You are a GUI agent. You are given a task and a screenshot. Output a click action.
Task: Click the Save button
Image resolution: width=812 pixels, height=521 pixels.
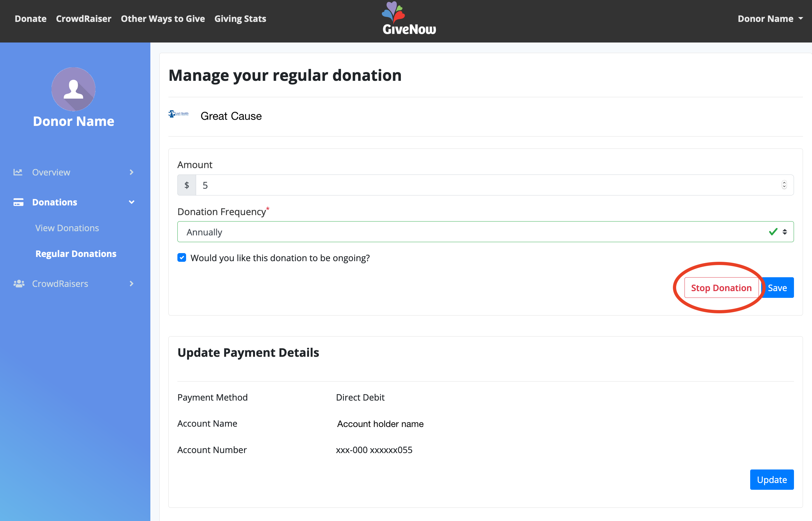pyautogui.click(x=777, y=288)
